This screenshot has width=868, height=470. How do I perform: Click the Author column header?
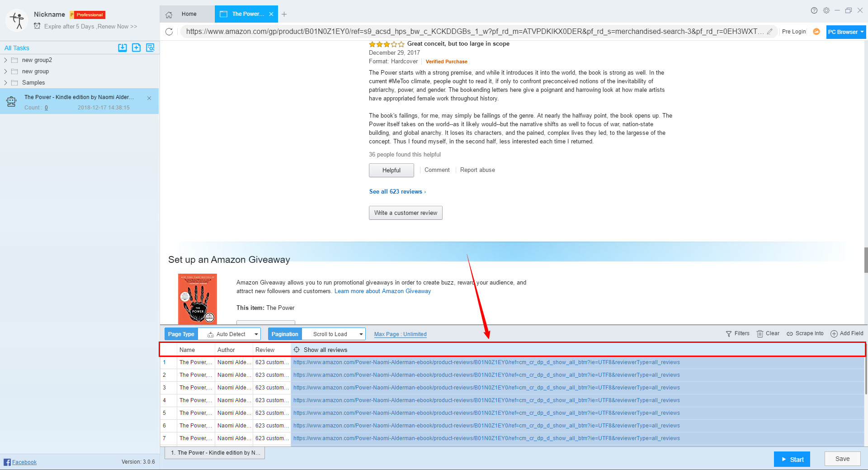[234, 350]
